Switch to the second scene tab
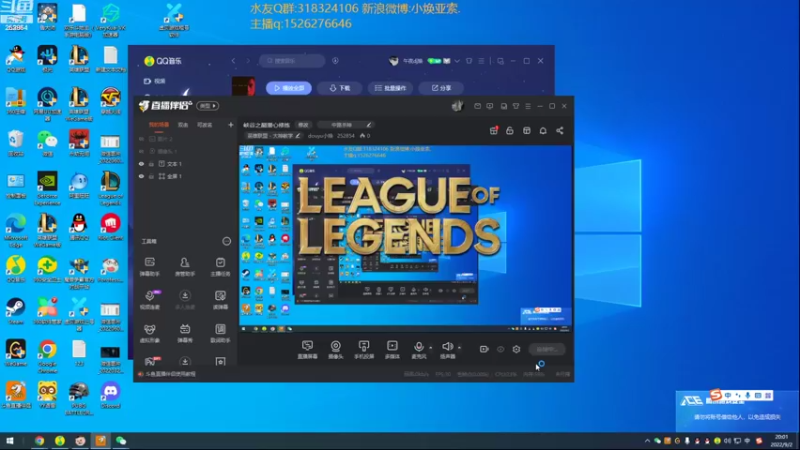800x450 pixels. click(183, 124)
